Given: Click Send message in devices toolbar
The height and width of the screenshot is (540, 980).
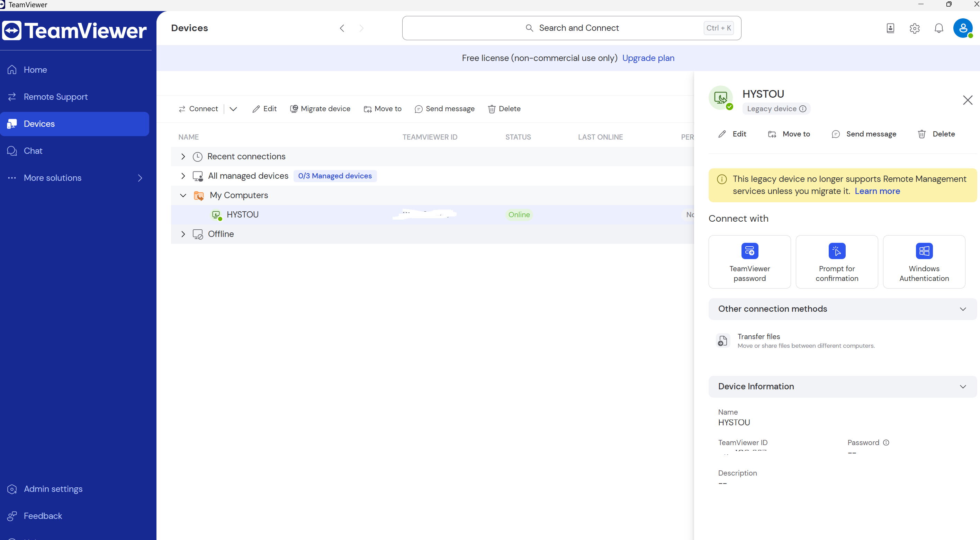Looking at the screenshot, I should pyautogui.click(x=444, y=109).
